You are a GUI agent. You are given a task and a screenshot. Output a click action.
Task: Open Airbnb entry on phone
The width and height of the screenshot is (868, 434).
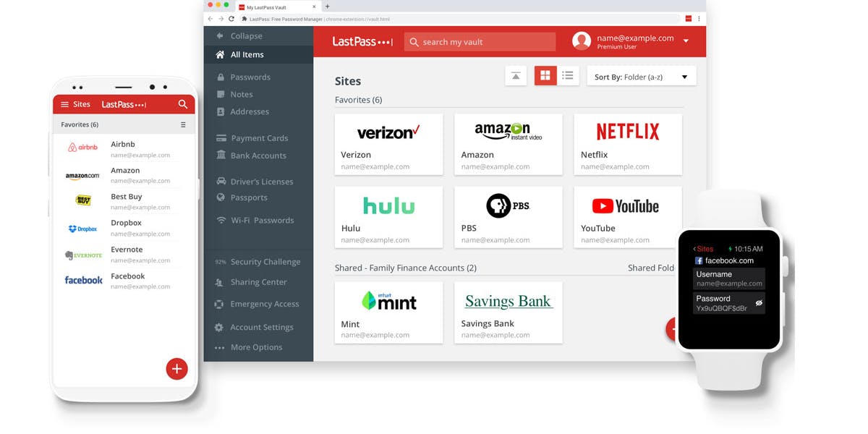coord(124,148)
